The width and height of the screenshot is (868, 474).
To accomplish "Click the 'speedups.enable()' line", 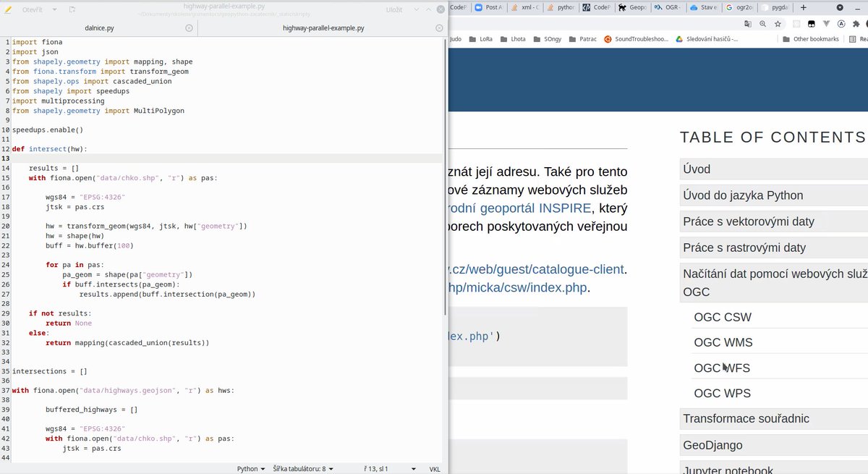I will [x=48, y=130].
